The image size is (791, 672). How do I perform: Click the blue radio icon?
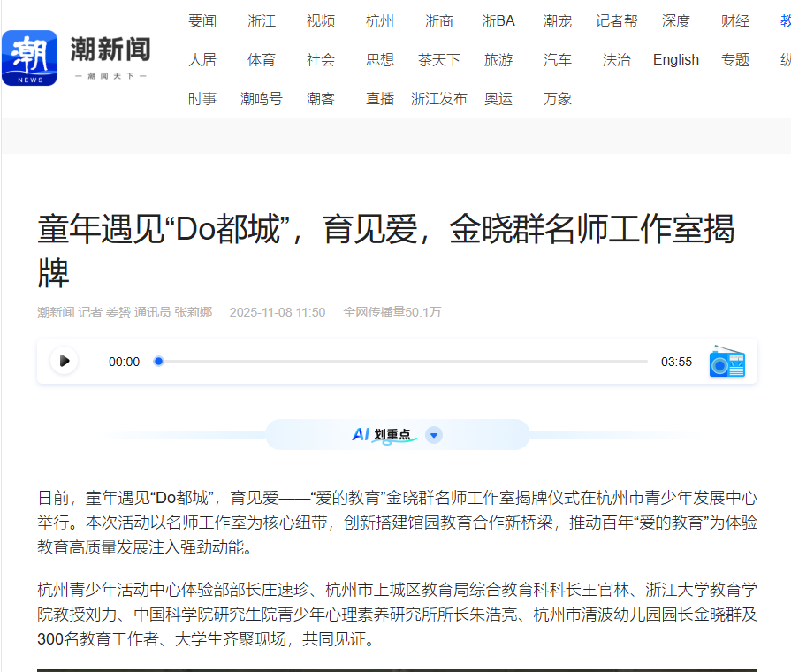tap(726, 362)
